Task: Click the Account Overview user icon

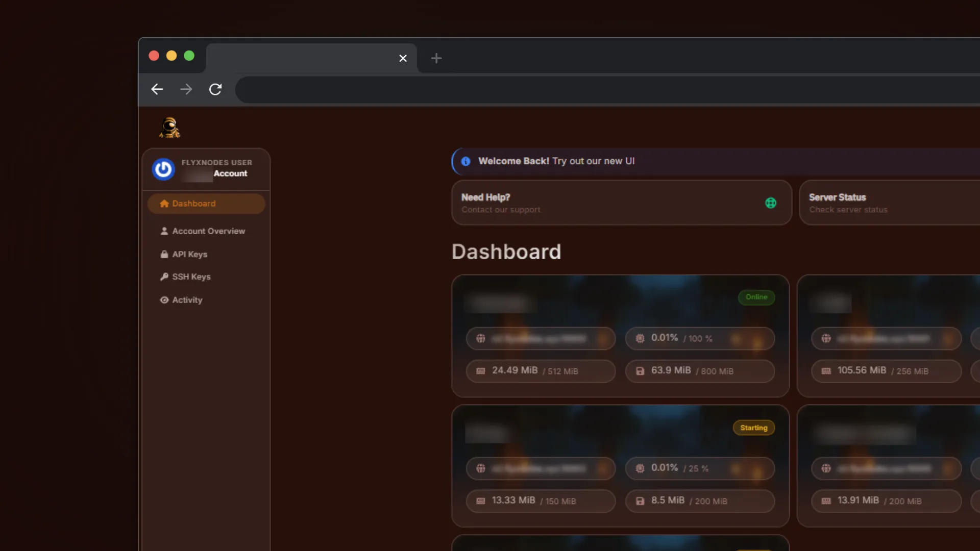Action: [164, 231]
